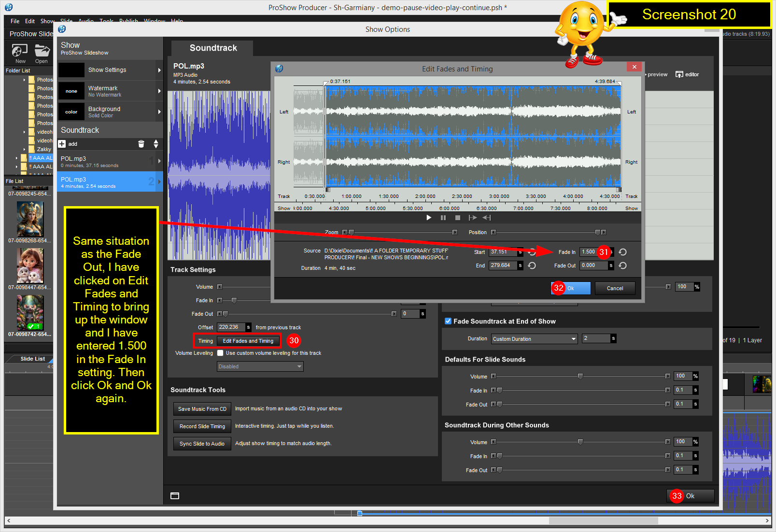Adjust the track Fade In slider handle
The height and width of the screenshot is (532, 776).
pos(234,300)
